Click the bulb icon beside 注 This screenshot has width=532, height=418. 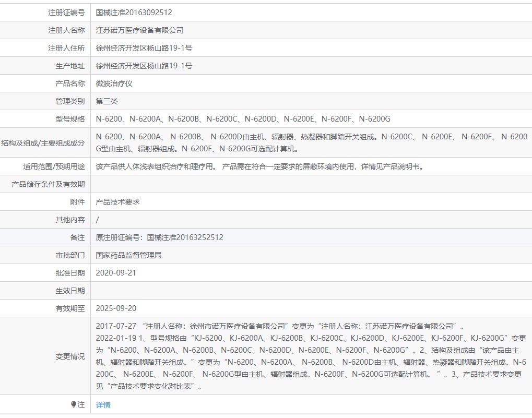pos(73,404)
